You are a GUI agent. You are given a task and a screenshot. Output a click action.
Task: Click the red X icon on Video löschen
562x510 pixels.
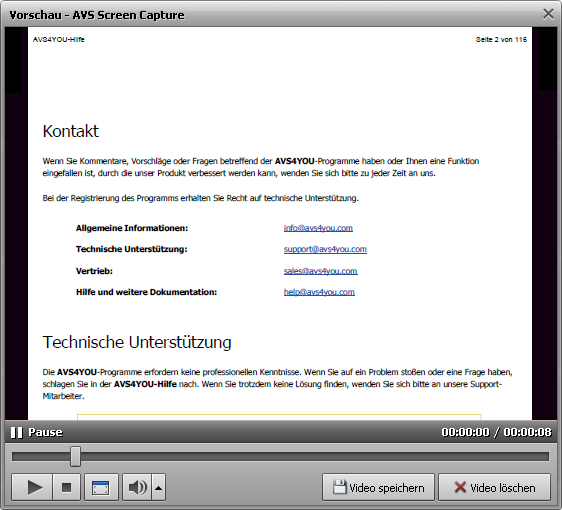click(460, 487)
